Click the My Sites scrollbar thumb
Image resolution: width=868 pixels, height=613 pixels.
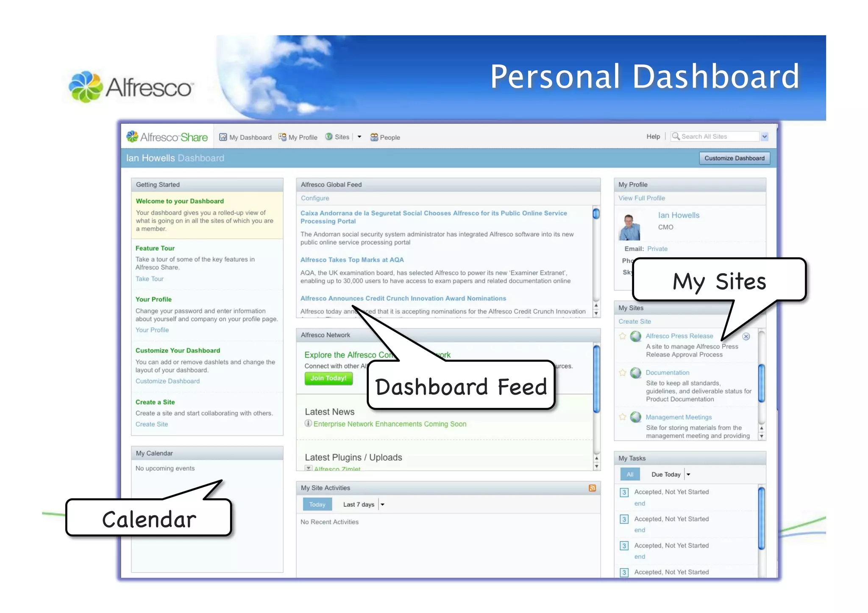coord(761,383)
